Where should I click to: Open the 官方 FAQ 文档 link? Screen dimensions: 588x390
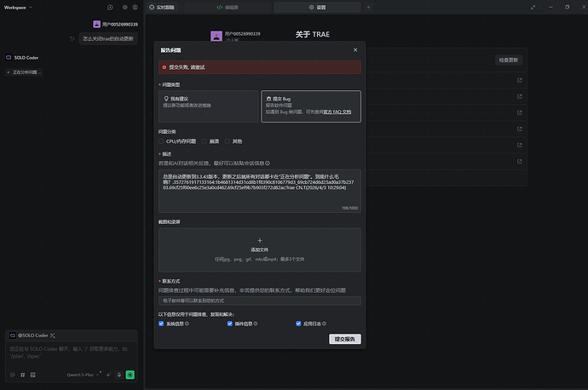(x=337, y=112)
